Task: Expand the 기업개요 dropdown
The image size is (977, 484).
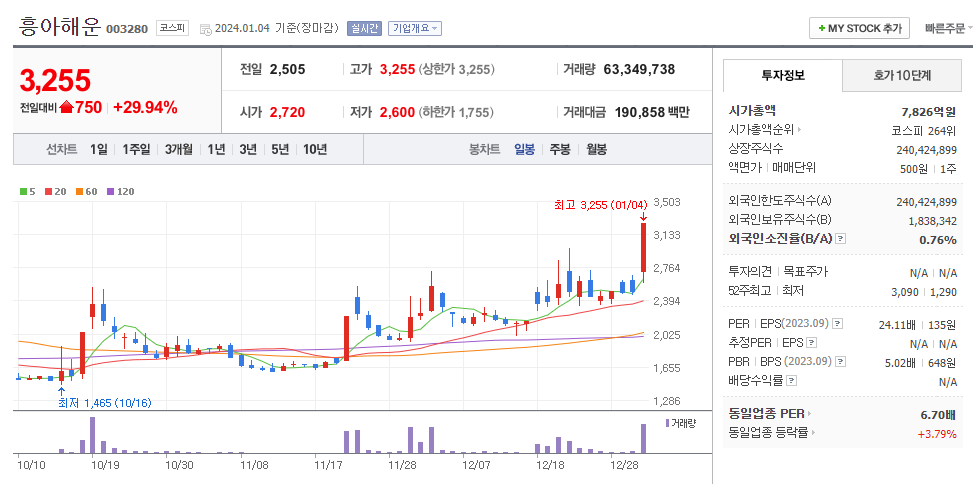Action: coord(415,28)
